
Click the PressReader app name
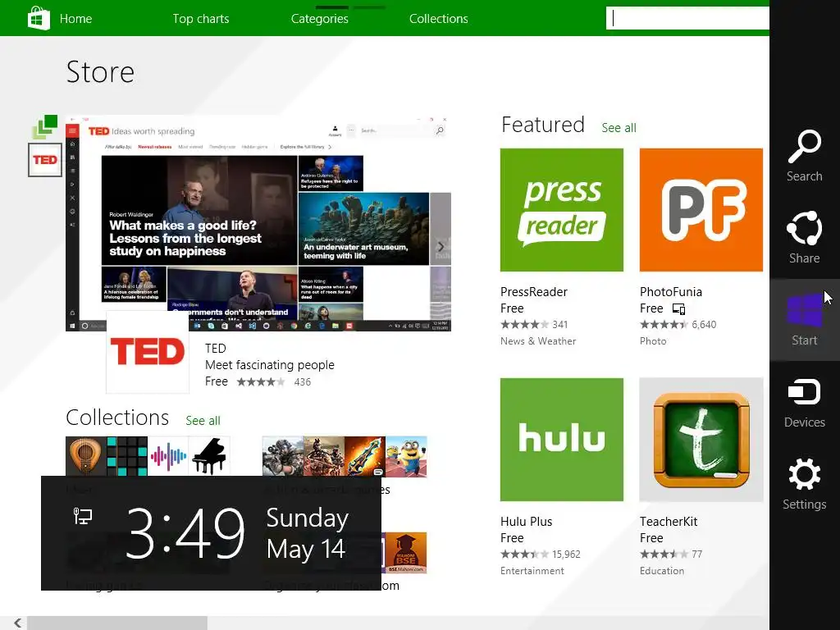(x=533, y=292)
